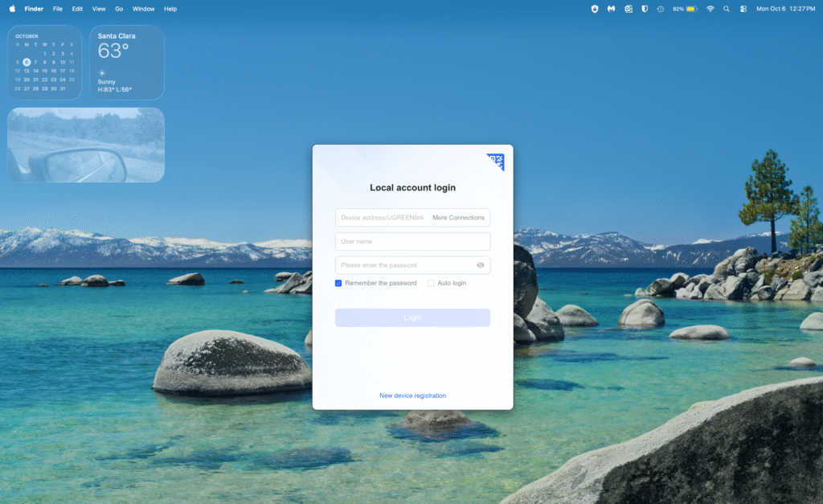Uncheck Remember the password checkbox

[338, 283]
